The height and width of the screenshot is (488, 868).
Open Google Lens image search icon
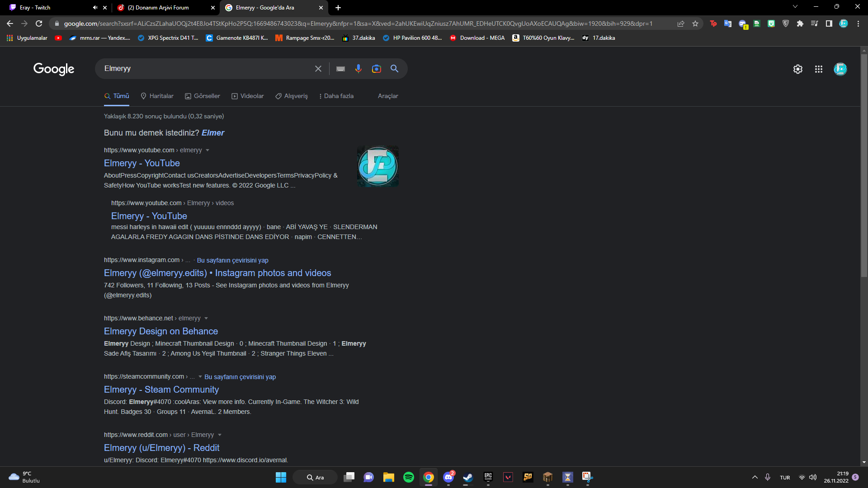point(376,69)
